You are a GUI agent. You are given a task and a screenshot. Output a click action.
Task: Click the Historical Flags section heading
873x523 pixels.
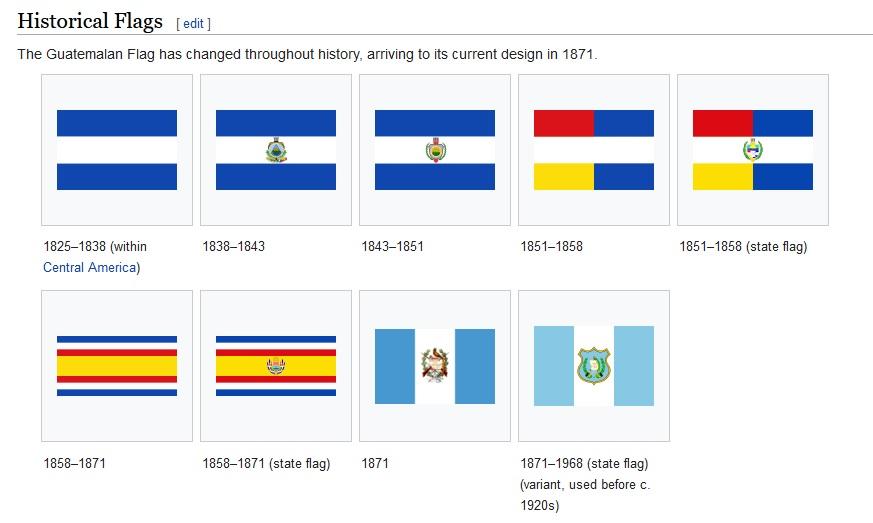click(x=90, y=20)
